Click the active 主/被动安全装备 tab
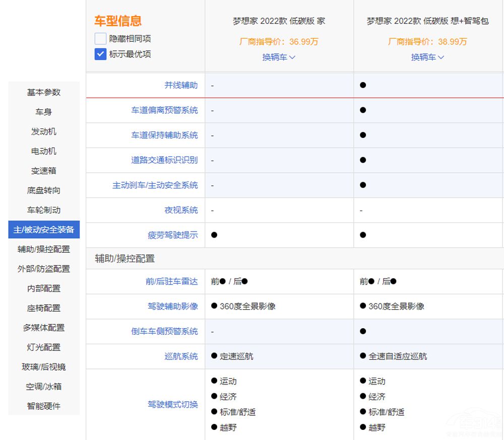The height and width of the screenshot is (440, 504). (x=44, y=230)
